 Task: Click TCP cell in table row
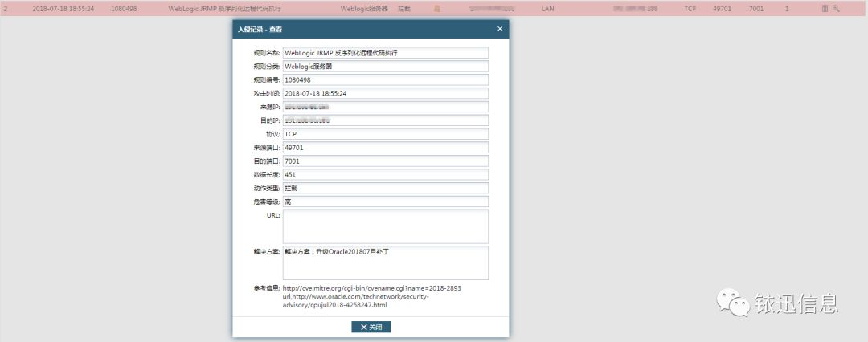(690, 9)
